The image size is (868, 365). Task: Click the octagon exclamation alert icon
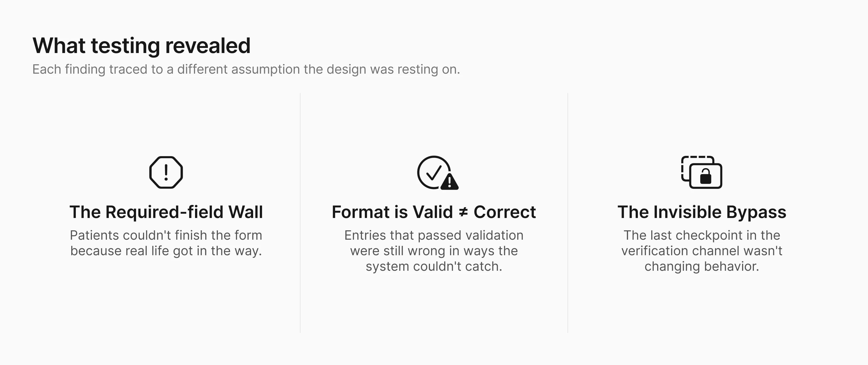(x=166, y=172)
